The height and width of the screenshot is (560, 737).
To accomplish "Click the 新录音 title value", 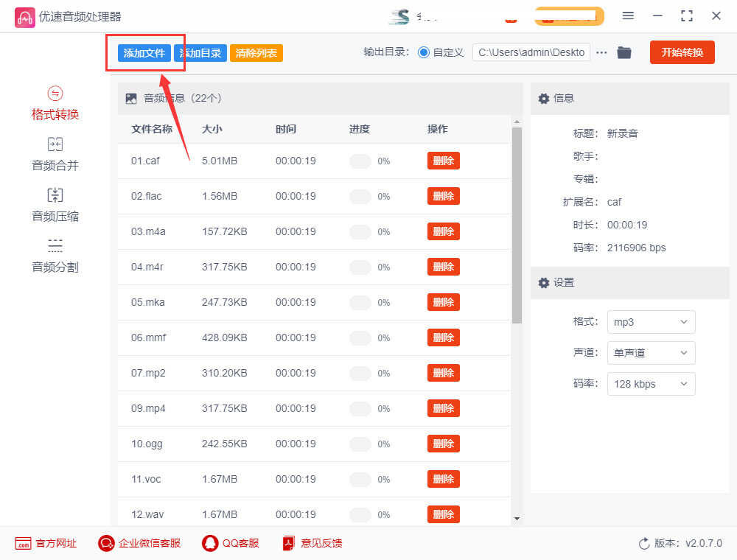I will coord(622,133).
